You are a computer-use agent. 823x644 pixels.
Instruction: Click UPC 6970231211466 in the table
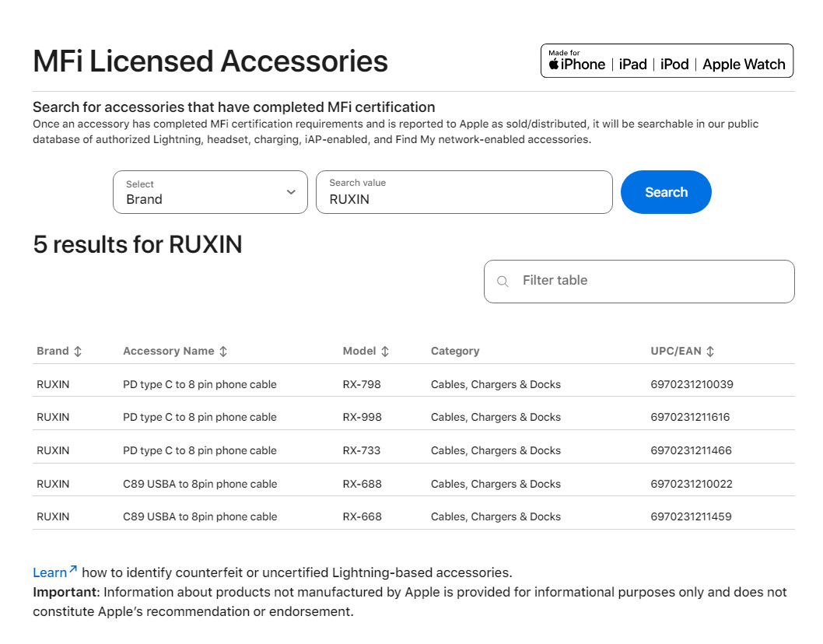(691, 451)
